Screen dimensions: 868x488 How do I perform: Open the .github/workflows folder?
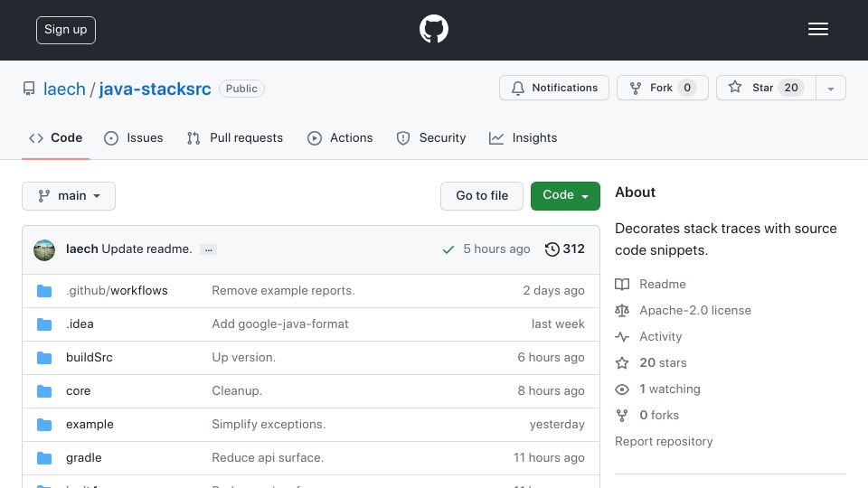pos(117,291)
